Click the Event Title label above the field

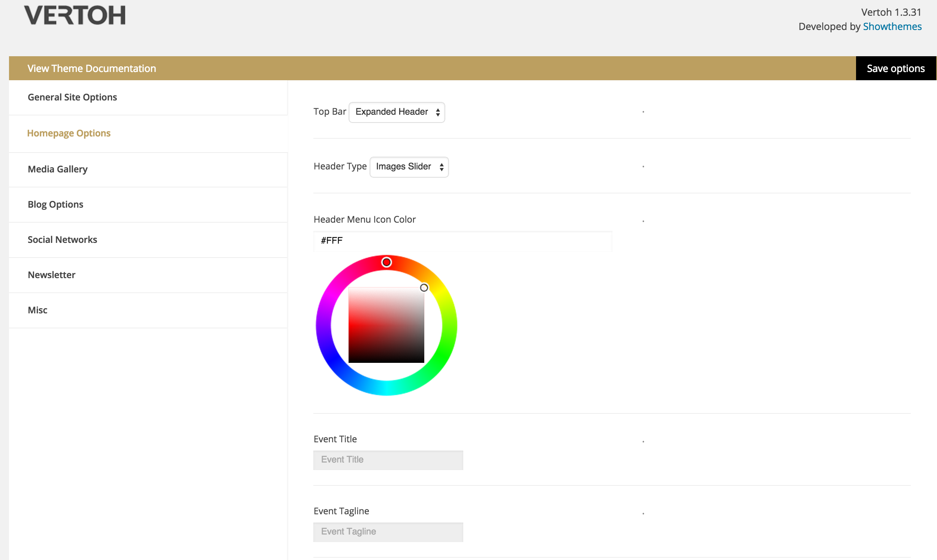coord(335,439)
